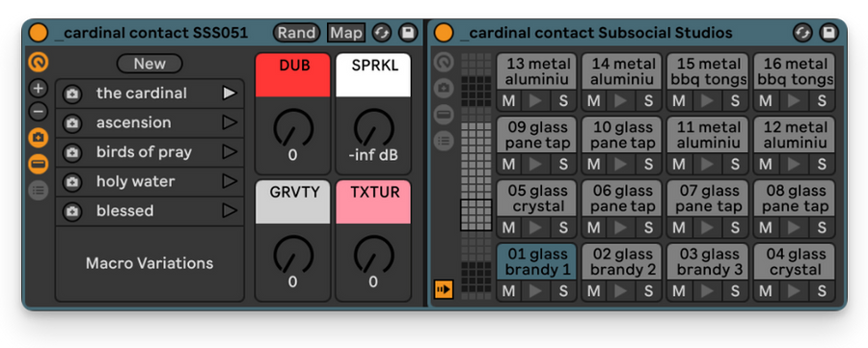Preview play the '01 glass brandy 1' pad

click(x=536, y=291)
